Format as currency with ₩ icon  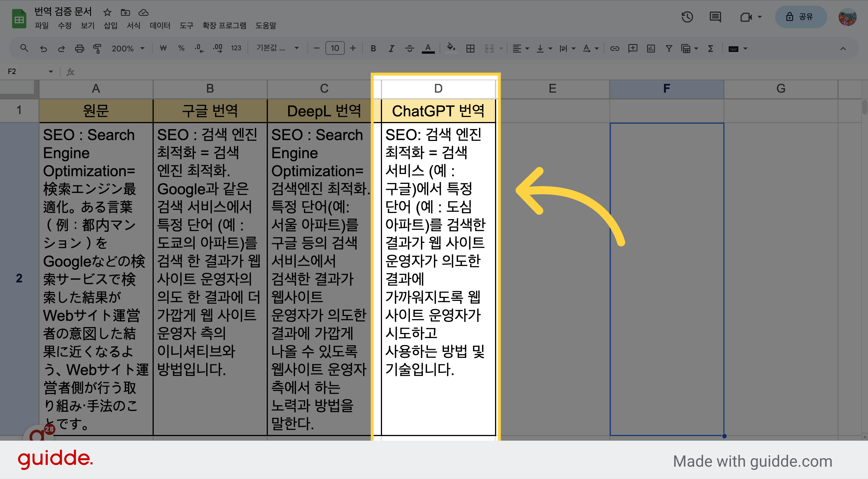tap(163, 48)
